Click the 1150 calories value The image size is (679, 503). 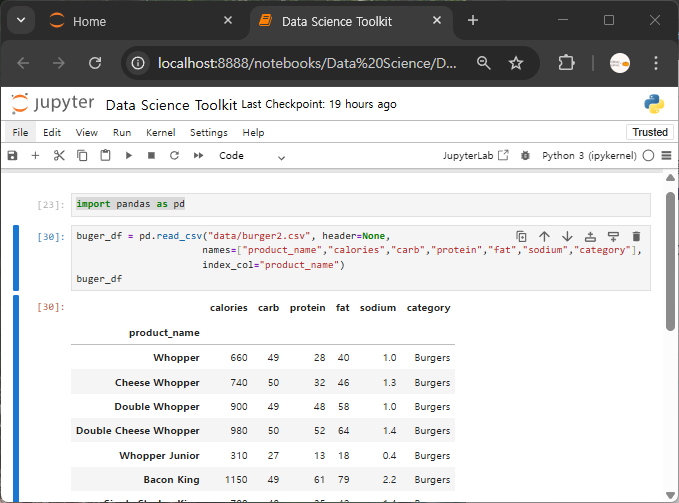coord(236,480)
